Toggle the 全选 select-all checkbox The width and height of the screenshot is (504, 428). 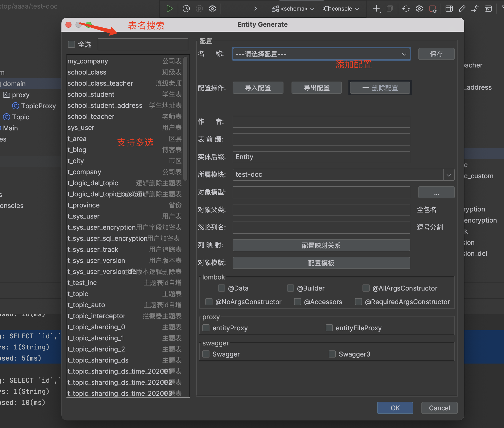[71, 44]
